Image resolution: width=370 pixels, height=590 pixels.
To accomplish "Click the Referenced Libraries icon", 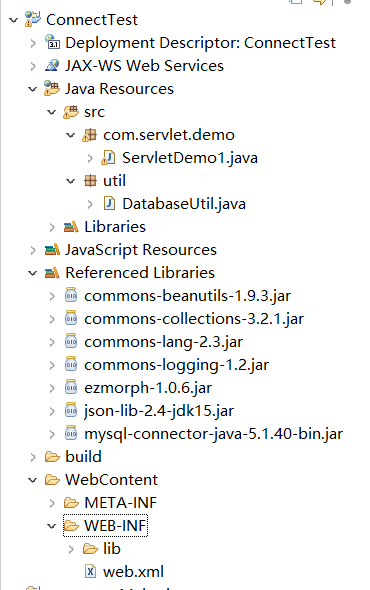I will (x=52, y=272).
